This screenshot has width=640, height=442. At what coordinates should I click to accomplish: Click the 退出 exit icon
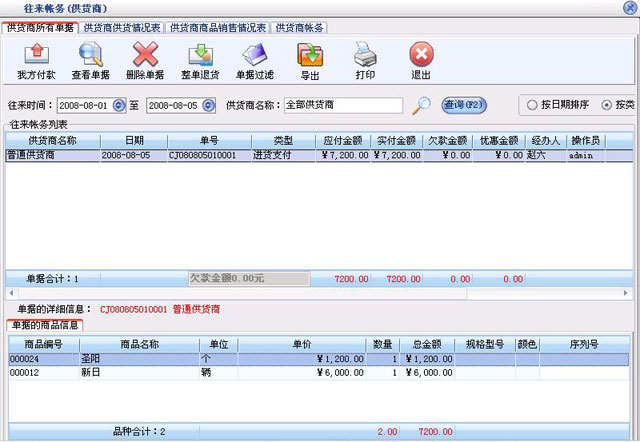(421, 56)
